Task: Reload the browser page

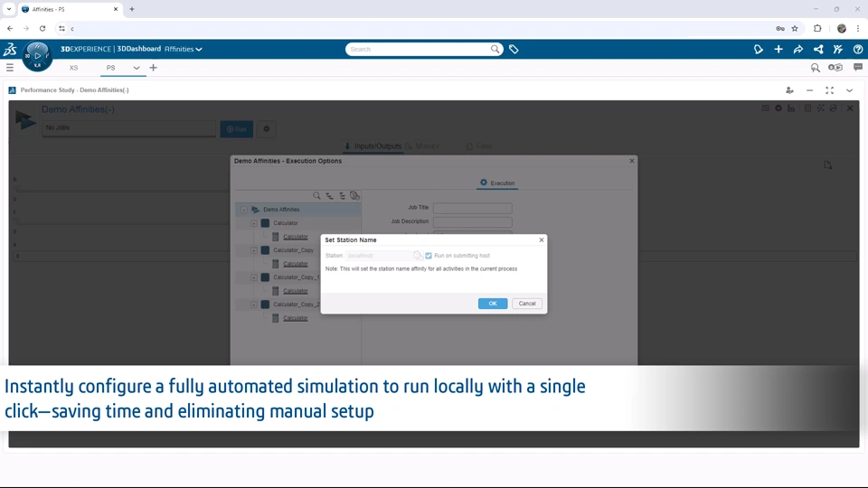Action: point(42,28)
